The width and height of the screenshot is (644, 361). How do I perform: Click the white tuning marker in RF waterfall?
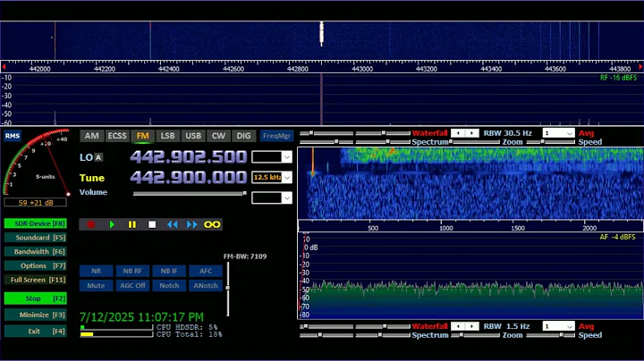(x=322, y=34)
